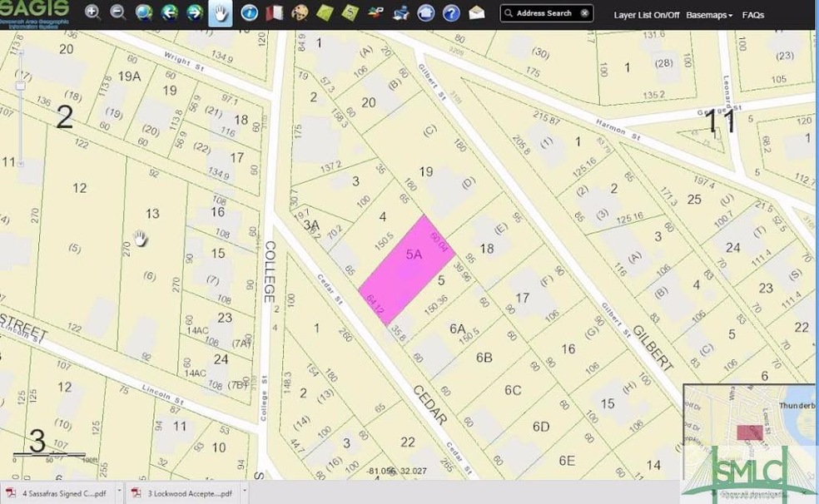Open the red book icon
This screenshot has width=819, height=504.
point(274,13)
